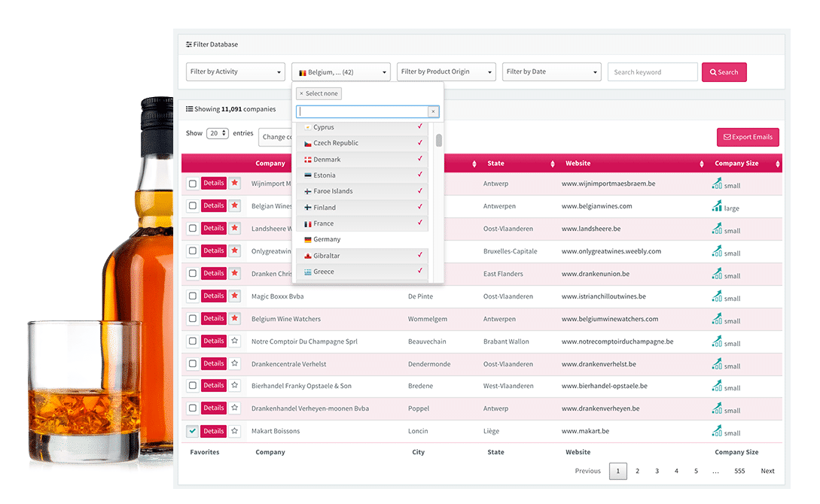Tick the checkbox for Drankencentrale Verhelst
This screenshot has height=504, width=820.
pyautogui.click(x=193, y=363)
